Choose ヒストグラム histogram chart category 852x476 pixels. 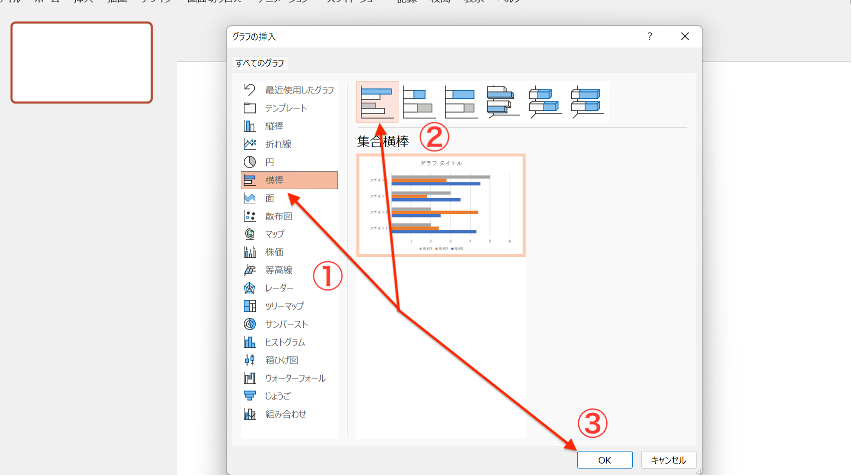click(289, 342)
